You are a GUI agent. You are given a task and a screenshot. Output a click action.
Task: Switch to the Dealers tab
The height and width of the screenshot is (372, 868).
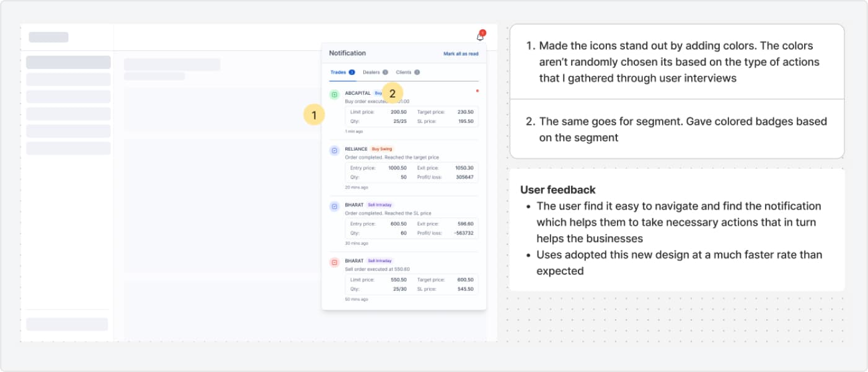click(375, 73)
